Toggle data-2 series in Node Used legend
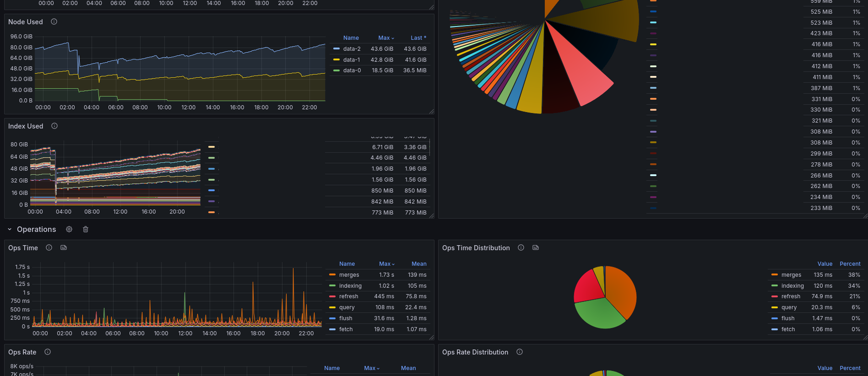Image resolution: width=868 pixels, height=376 pixels. point(352,49)
